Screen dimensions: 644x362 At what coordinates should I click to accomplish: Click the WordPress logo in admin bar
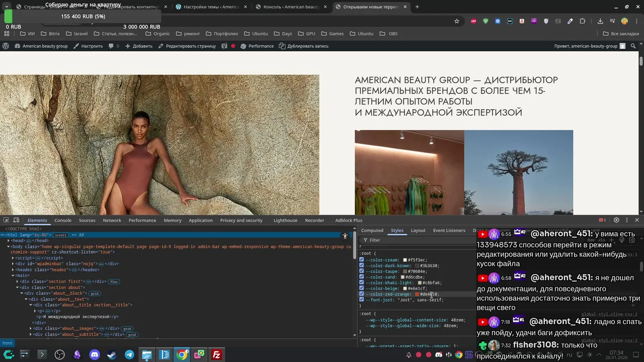(6, 46)
